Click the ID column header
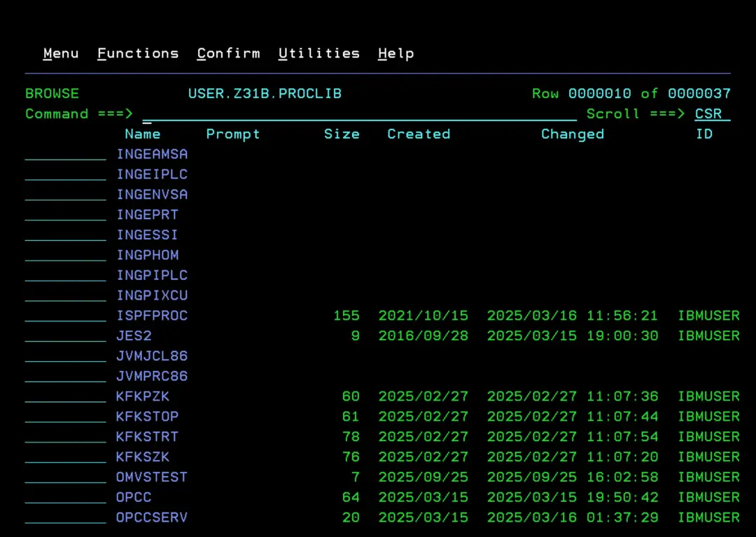The width and height of the screenshot is (756, 537). pos(704,134)
